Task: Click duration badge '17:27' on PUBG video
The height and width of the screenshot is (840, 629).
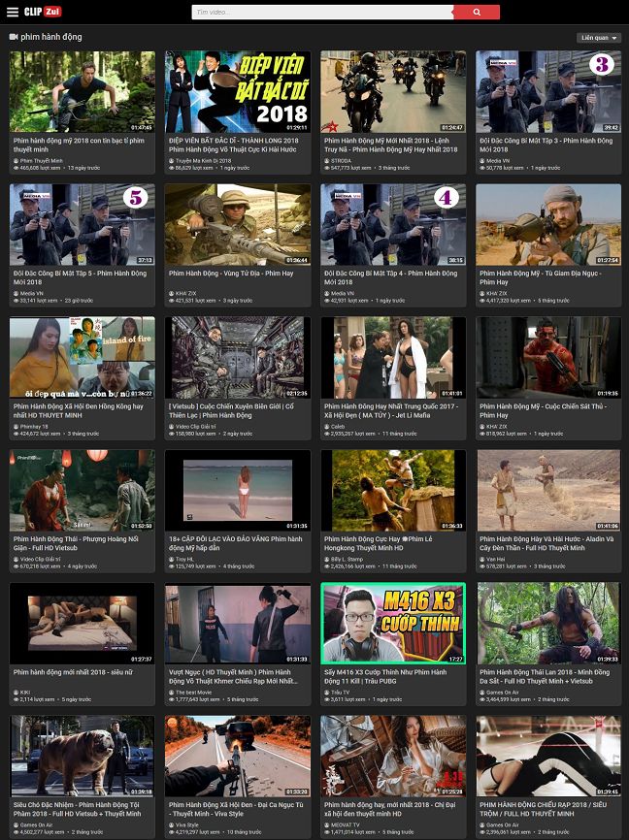Action: coord(456,660)
